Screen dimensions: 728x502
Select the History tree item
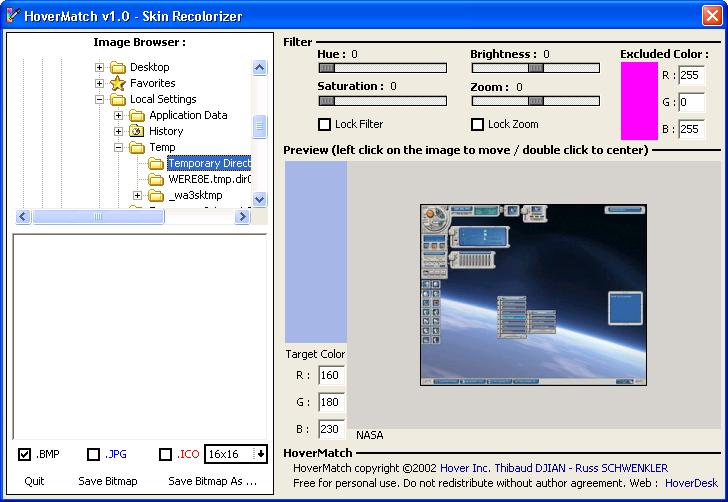(x=166, y=131)
